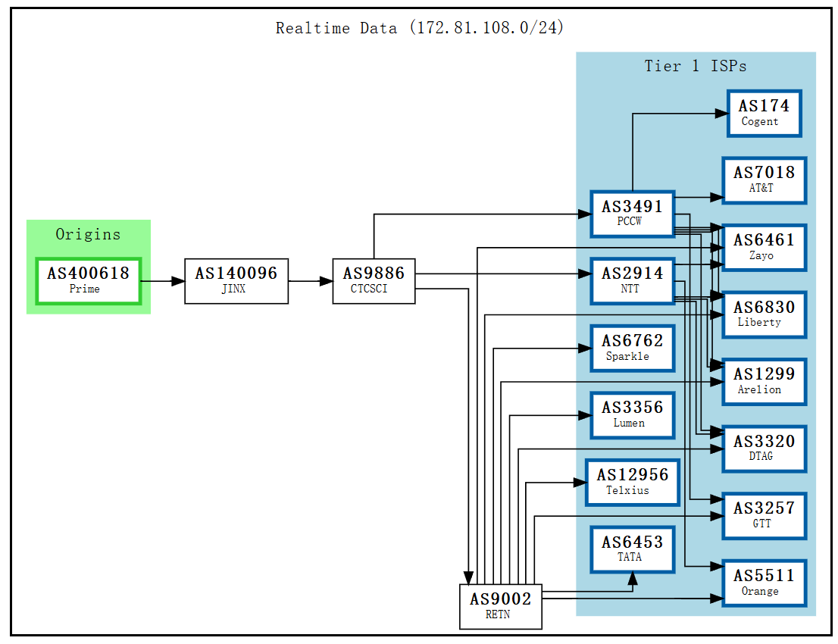
Task: Select the AS6830 Liberty node
Action: click(x=764, y=314)
